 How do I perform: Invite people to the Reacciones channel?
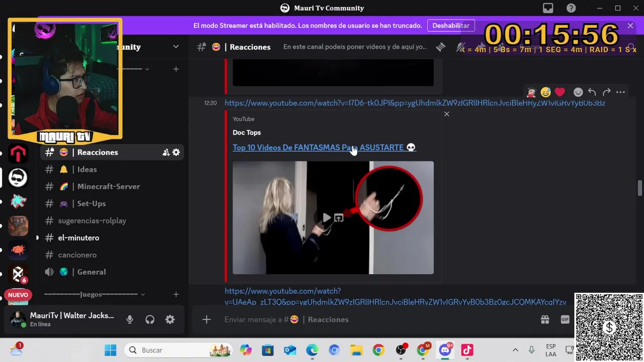click(166, 152)
